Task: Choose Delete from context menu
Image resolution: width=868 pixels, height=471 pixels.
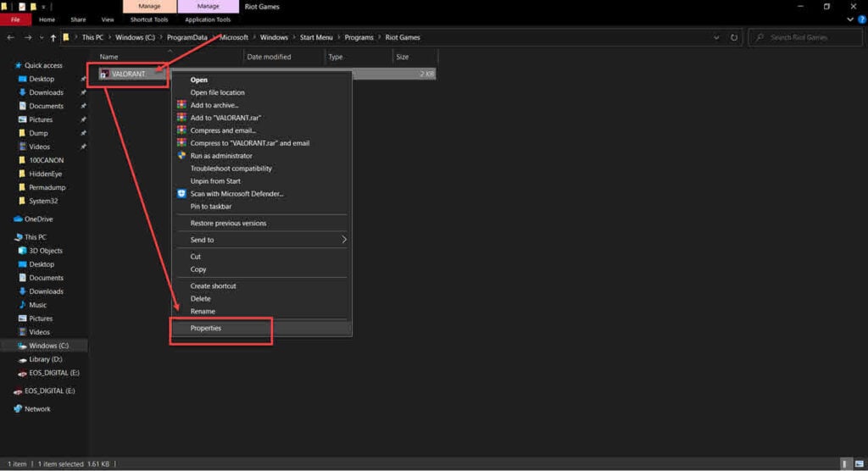Action: (200, 299)
